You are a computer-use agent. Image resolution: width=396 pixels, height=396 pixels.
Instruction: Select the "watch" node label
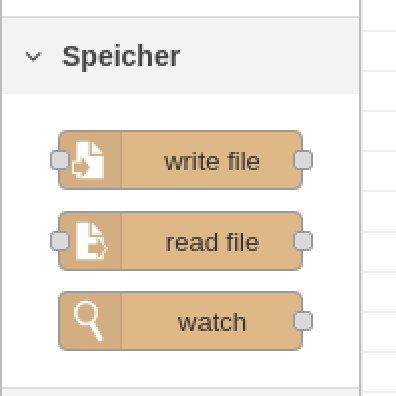coord(212,322)
